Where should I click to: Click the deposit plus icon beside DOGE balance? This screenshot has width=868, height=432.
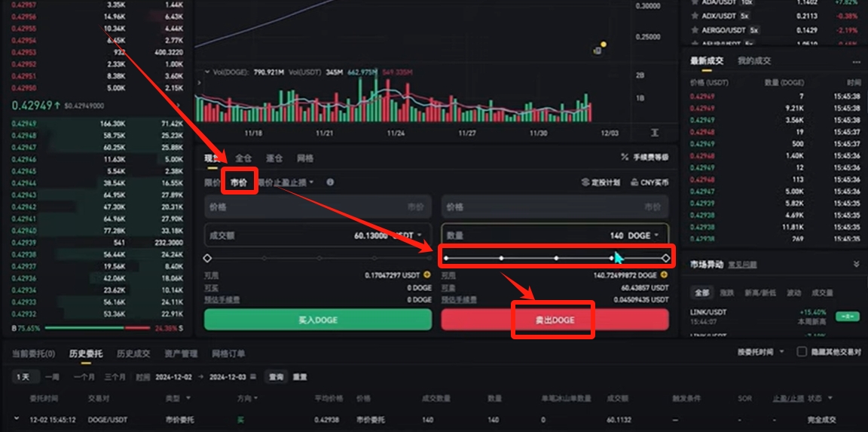click(x=664, y=275)
